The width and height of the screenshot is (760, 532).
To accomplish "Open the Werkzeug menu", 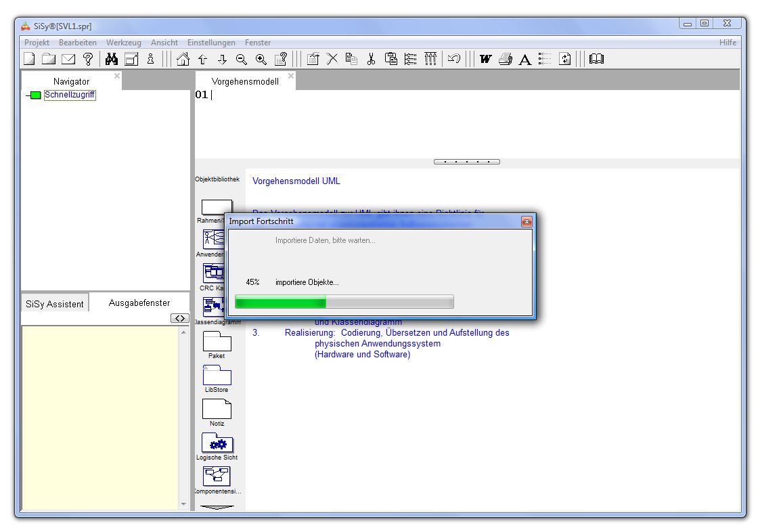I will tap(123, 42).
